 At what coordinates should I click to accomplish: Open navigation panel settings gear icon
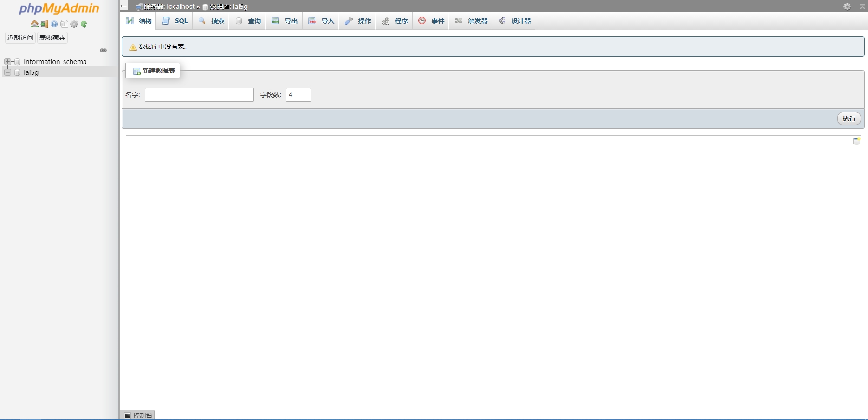click(74, 24)
